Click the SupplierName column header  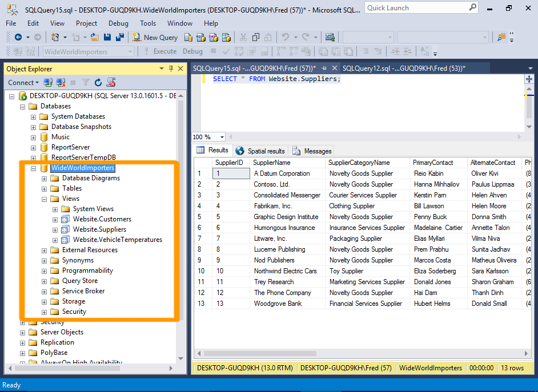coord(272,163)
